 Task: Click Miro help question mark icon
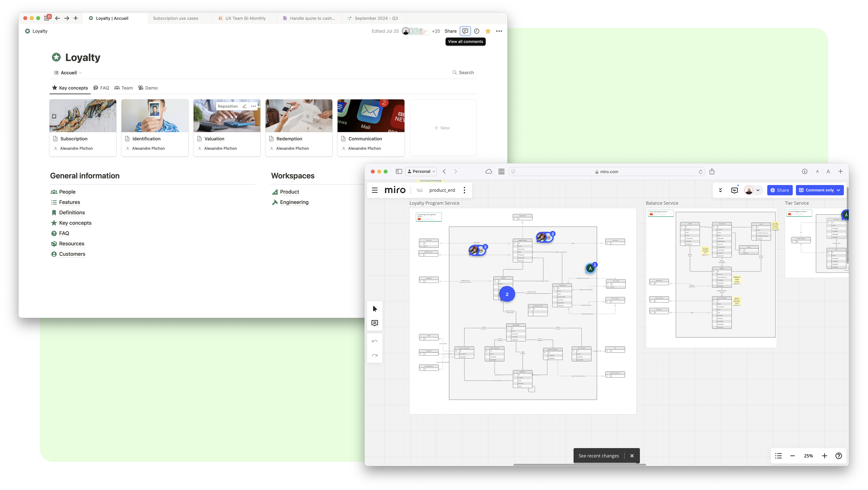[x=838, y=456]
